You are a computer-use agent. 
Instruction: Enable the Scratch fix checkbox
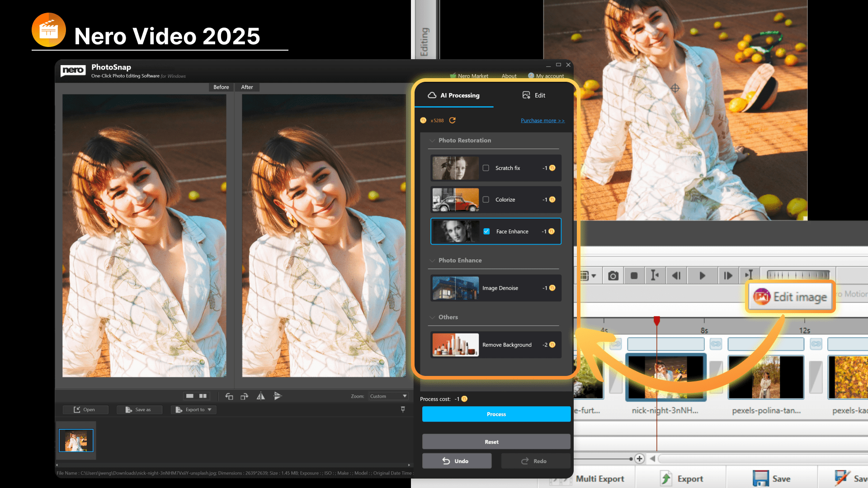[486, 168]
